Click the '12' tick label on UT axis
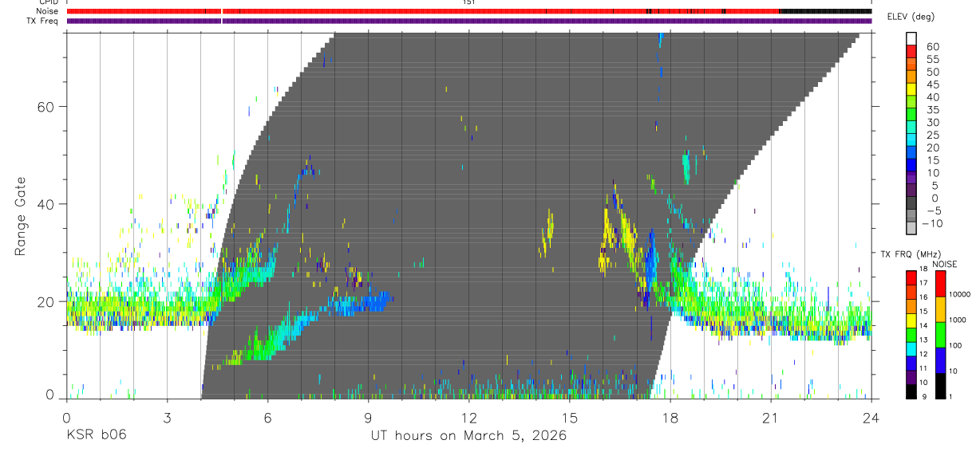The width and height of the screenshot is (980, 452). (x=468, y=418)
